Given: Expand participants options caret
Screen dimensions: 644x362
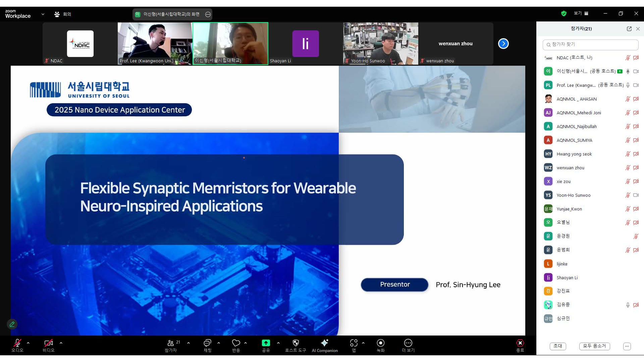Looking at the screenshot, I should click(189, 343).
